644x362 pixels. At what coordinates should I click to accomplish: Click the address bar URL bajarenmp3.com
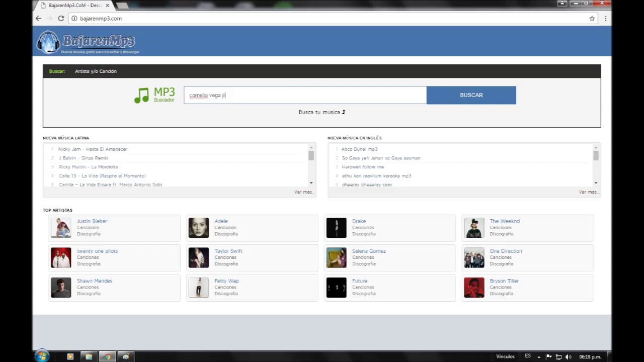(101, 19)
